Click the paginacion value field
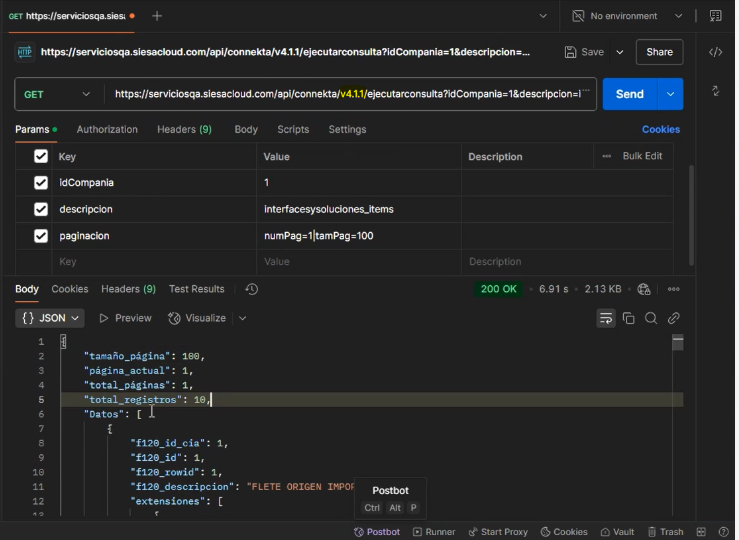This screenshot has height=540, width=739. [359, 236]
